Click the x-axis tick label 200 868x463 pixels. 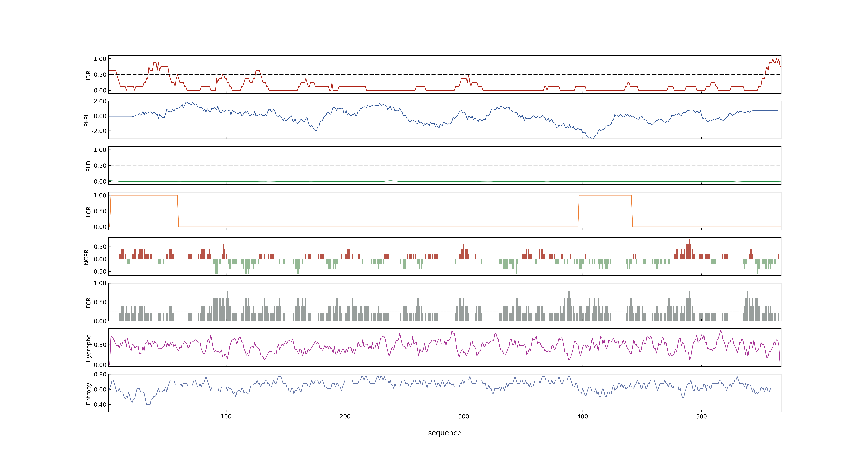345,416
